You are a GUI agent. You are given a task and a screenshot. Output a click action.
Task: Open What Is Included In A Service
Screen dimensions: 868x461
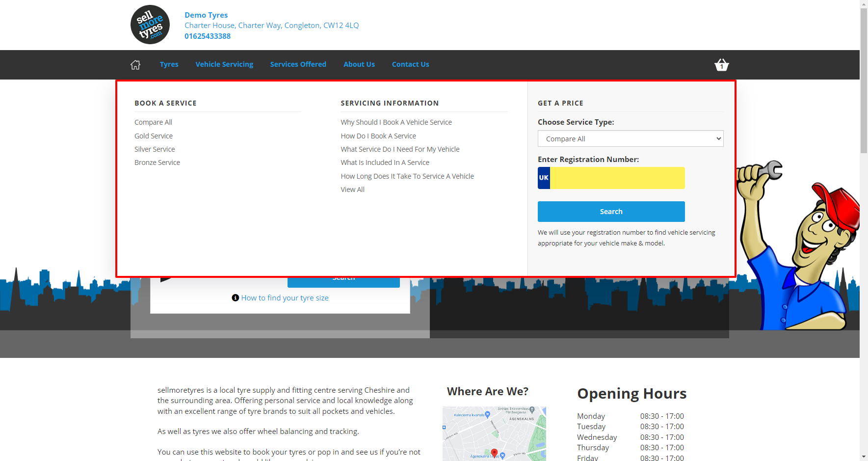[385, 162]
